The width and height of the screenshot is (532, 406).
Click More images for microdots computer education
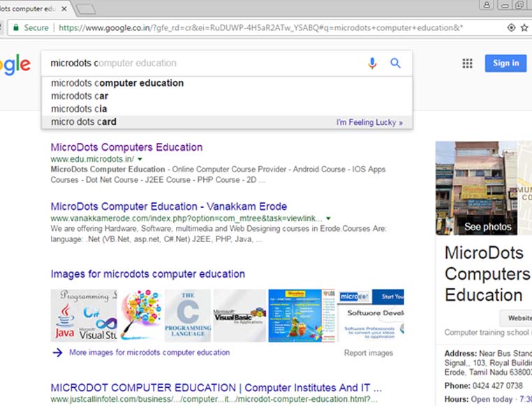(x=149, y=352)
